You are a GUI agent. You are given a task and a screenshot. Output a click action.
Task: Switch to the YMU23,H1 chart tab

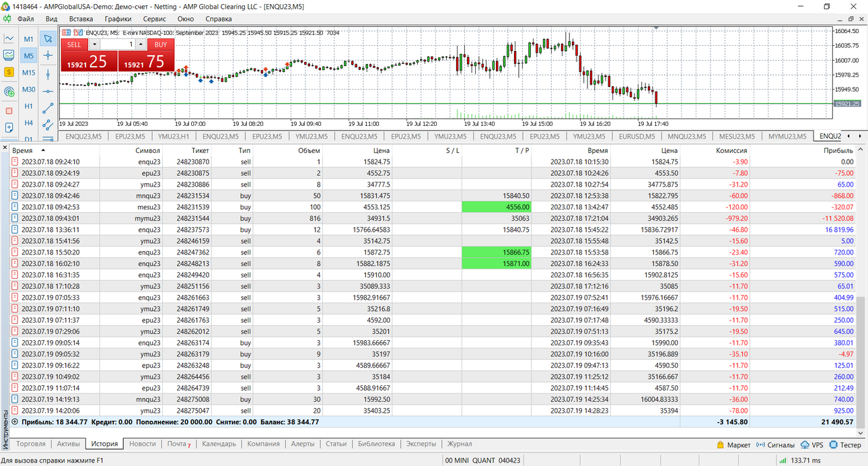tap(174, 137)
